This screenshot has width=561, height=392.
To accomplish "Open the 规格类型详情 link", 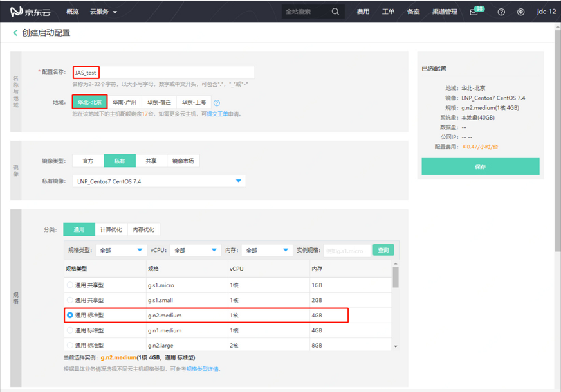I will coord(202,369).
